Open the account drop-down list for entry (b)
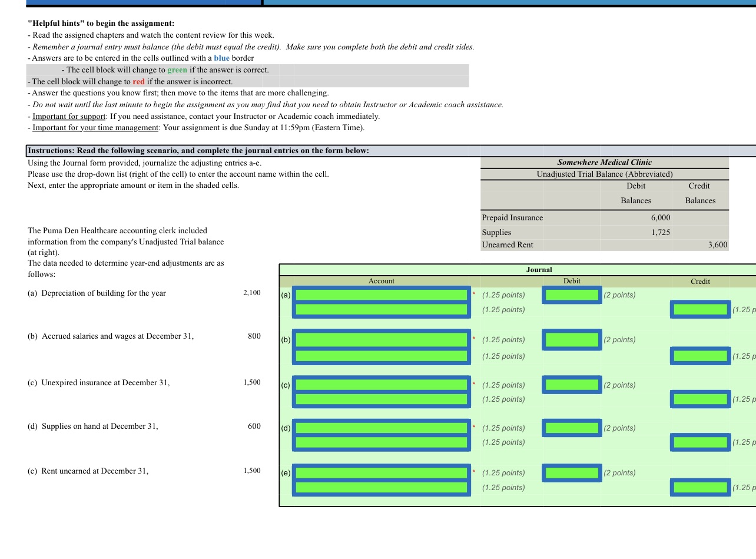 (381, 339)
